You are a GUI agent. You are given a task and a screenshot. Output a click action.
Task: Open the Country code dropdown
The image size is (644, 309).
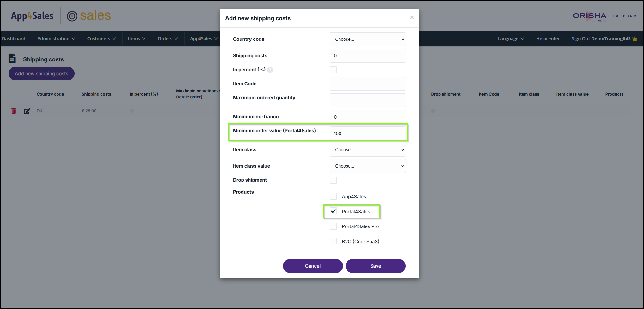[x=368, y=39]
